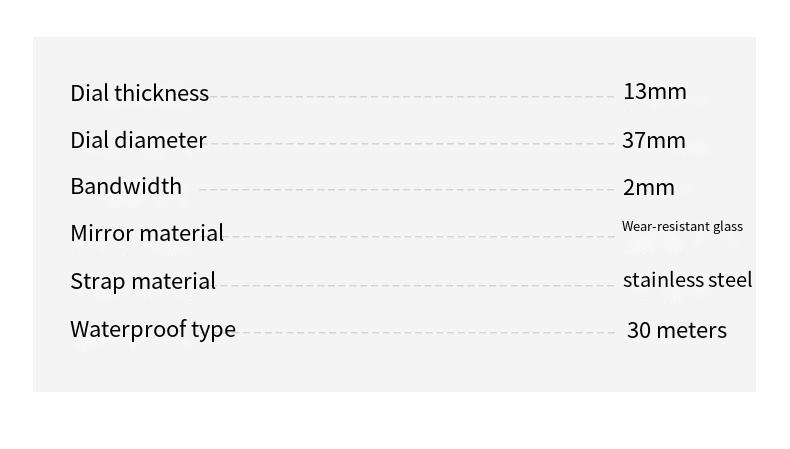Screen dimensions: 790x449
Task: Select the 2mm bandwidth value
Action: [649, 187]
